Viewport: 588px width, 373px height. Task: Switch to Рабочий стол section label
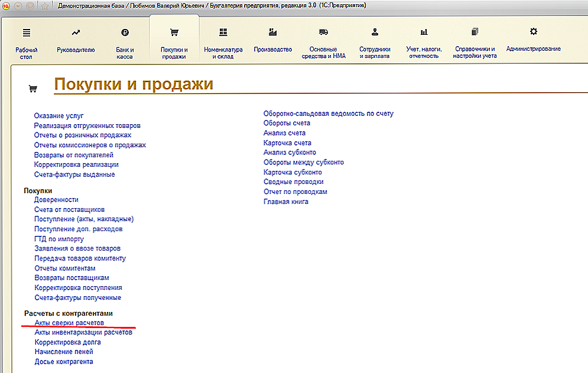coord(26,53)
